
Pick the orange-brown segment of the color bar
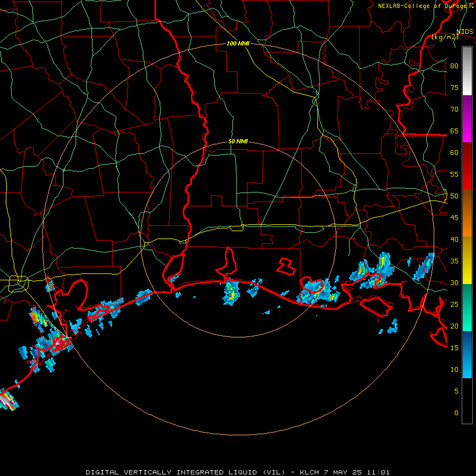tap(467, 213)
